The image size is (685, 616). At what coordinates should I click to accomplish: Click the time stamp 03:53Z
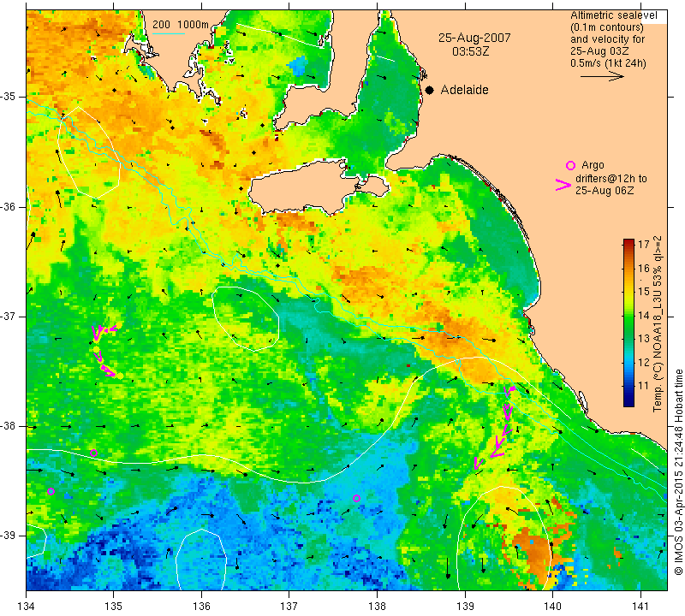click(x=470, y=51)
